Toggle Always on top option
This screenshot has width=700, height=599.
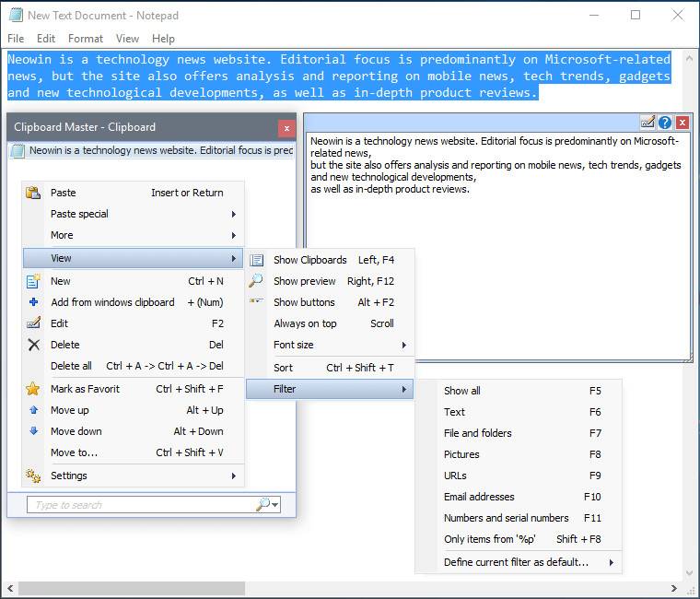pyautogui.click(x=305, y=323)
